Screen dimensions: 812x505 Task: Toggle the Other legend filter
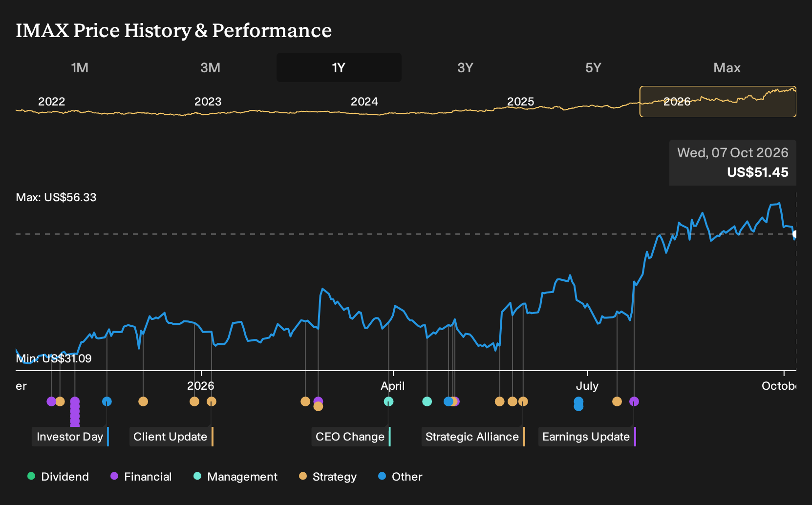pos(400,477)
